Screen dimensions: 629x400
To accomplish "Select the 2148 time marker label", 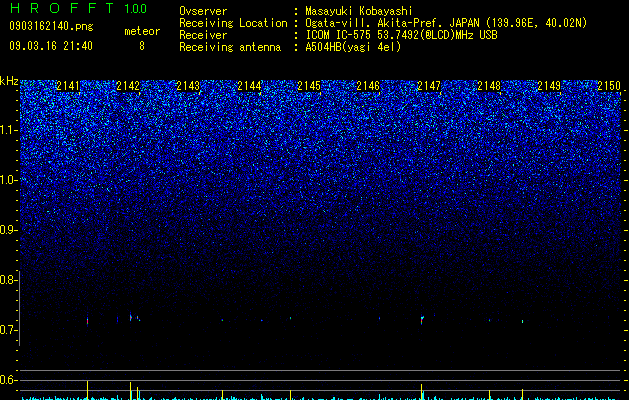I will [489, 86].
